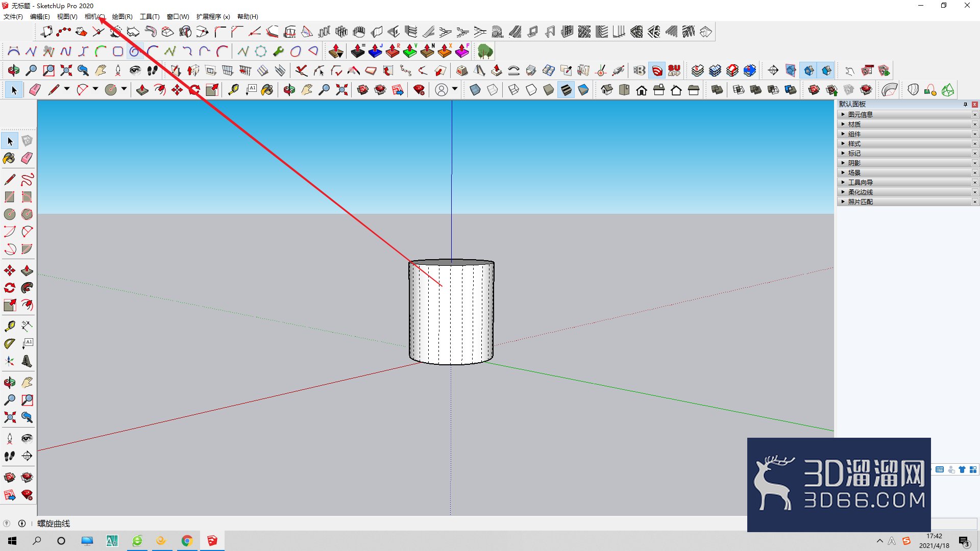
Task: Click the Section Plane tool in top toolbar
Action: click(773, 70)
